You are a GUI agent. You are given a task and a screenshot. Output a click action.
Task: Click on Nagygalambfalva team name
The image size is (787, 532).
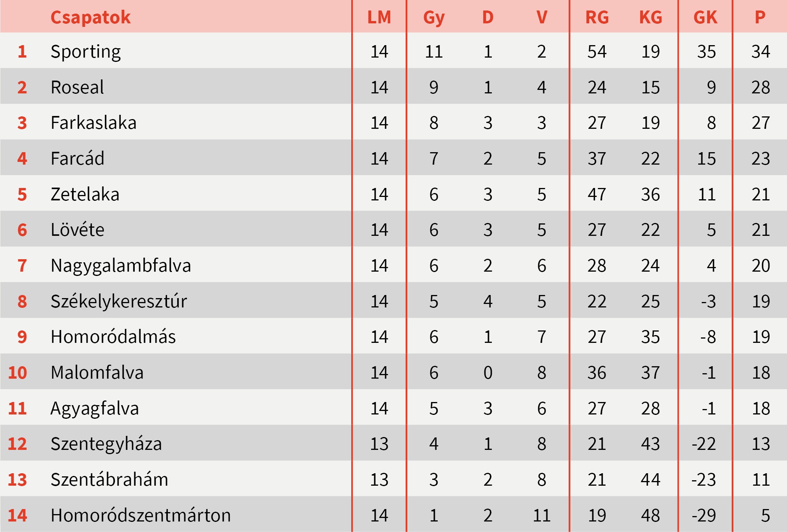(x=121, y=266)
